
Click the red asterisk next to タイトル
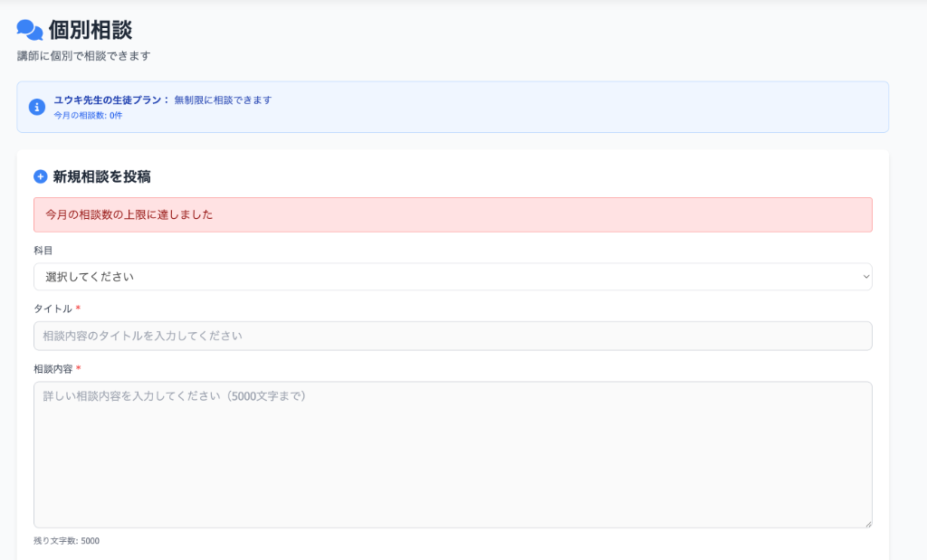click(x=79, y=309)
